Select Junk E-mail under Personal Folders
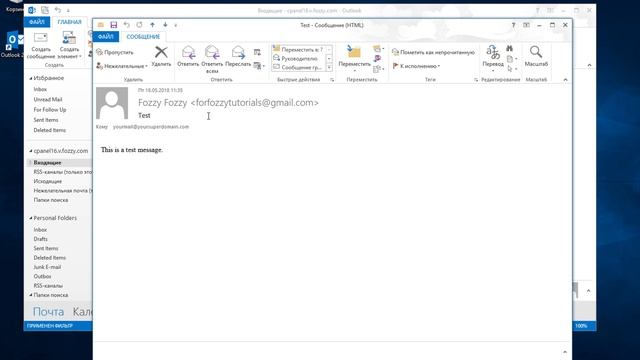 (47, 267)
